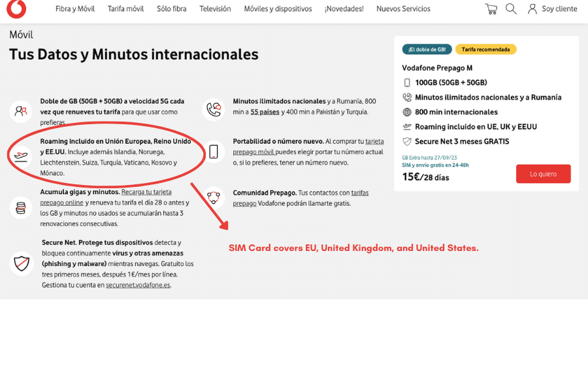Viewport: 588px width, 366px height.
Task: Follow the tarifas prepago link
Action: tap(301, 198)
